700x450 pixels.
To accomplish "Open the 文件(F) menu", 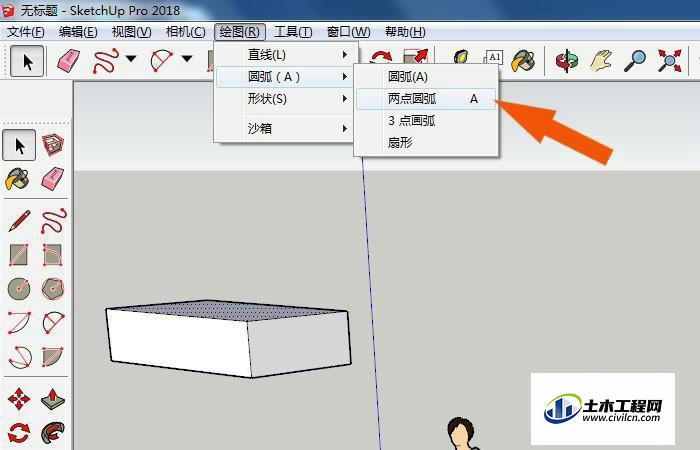I will click(x=26, y=32).
